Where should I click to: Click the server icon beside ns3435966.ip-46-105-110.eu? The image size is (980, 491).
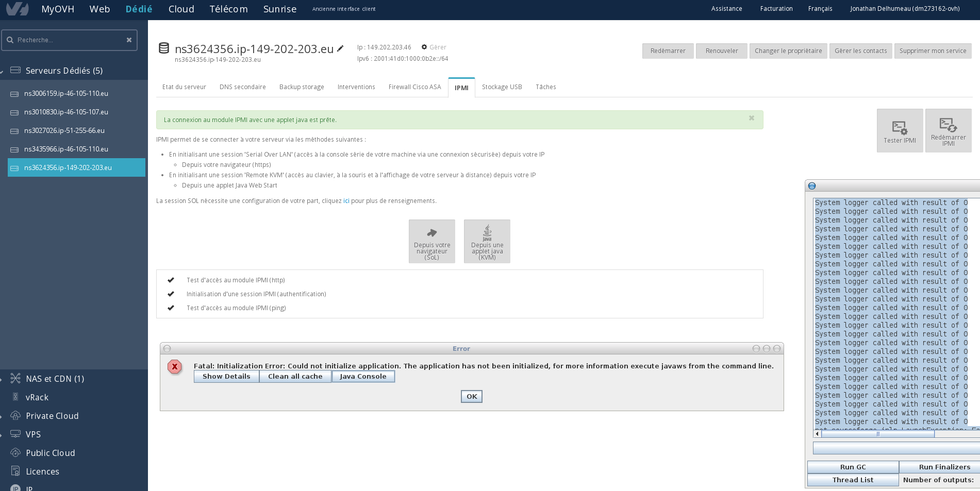14,149
